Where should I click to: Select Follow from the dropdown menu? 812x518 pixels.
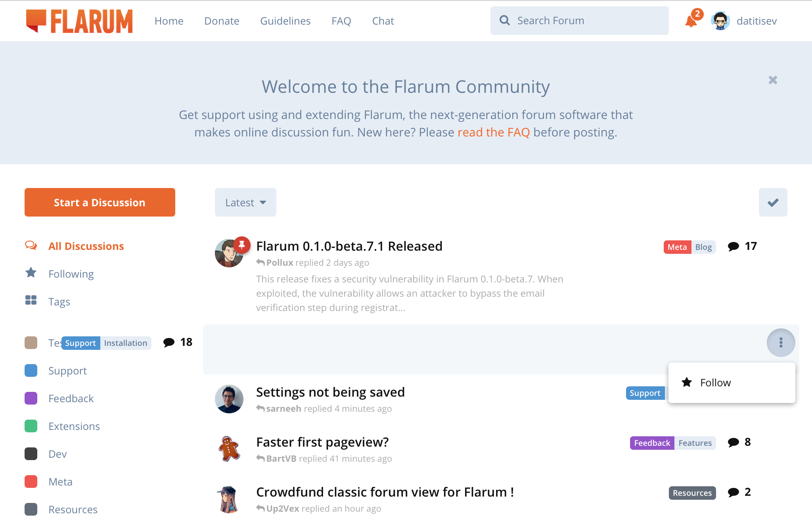pos(732,382)
